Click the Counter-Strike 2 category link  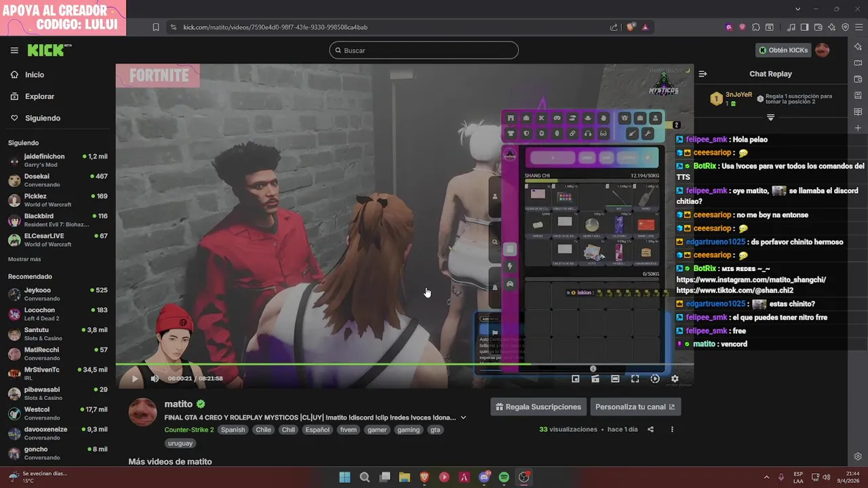[x=189, y=430]
